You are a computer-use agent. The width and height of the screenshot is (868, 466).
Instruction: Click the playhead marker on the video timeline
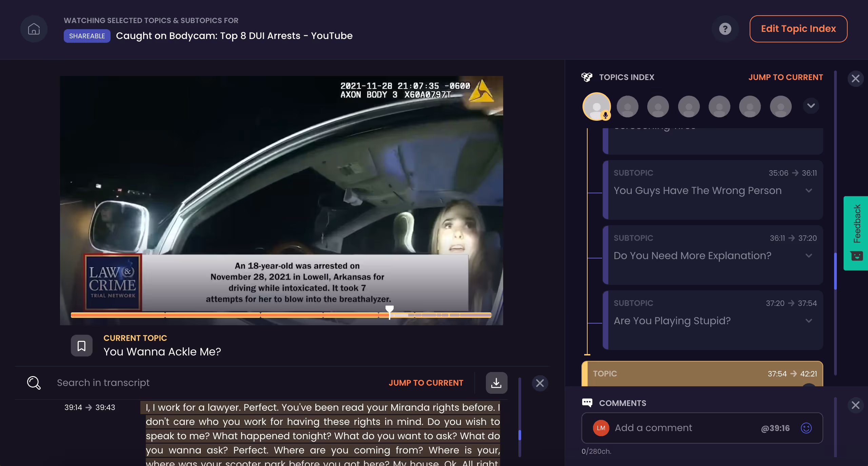(x=389, y=310)
